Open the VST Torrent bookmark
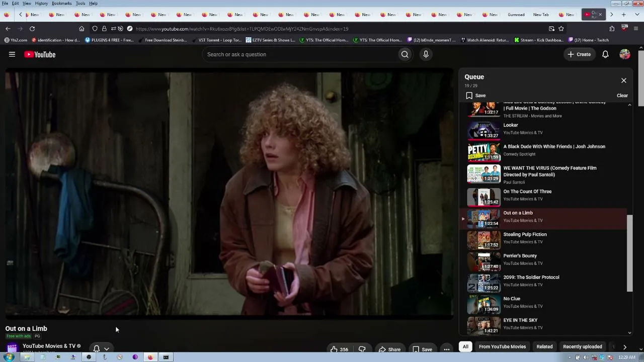 216,40
